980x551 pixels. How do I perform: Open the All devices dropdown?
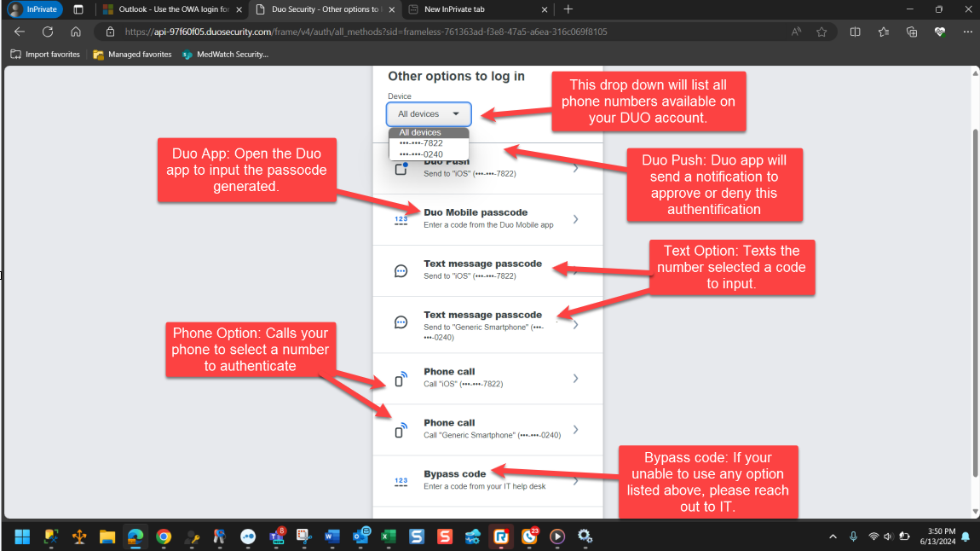428,113
